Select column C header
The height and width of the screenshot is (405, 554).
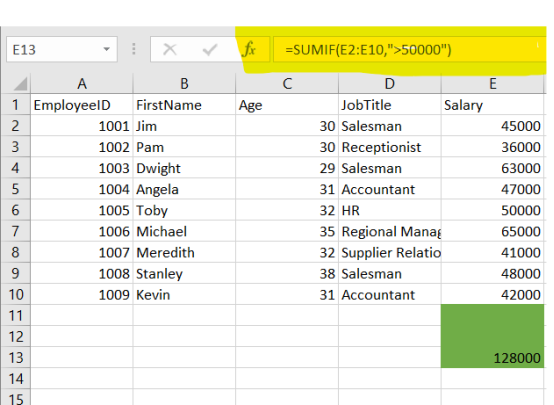(287, 84)
